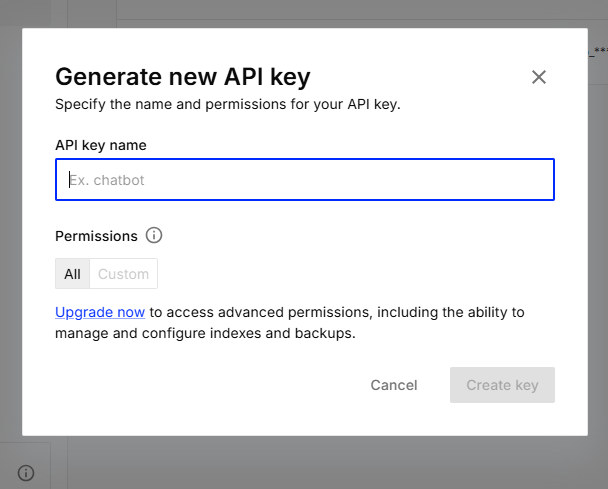This screenshot has height=489, width=608.
Task: Click the 'to access advanced permissions' text
Action: point(337,312)
